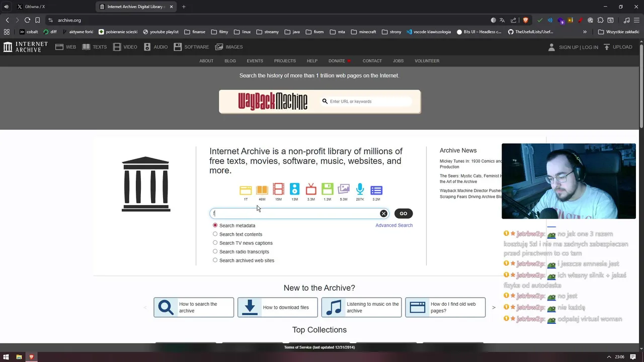Open the Audio section in Archive navbar

click(155, 47)
